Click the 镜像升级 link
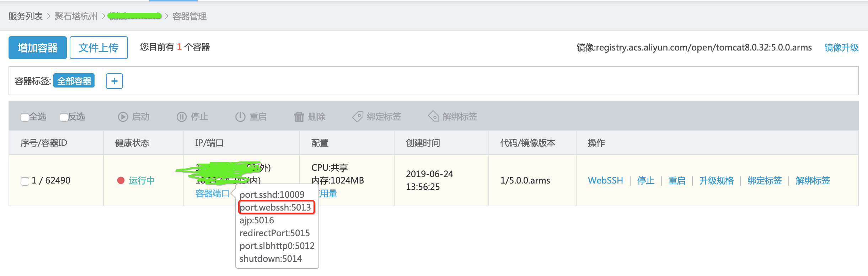Screen dimensions: 868x276 pyautogui.click(x=841, y=48)
